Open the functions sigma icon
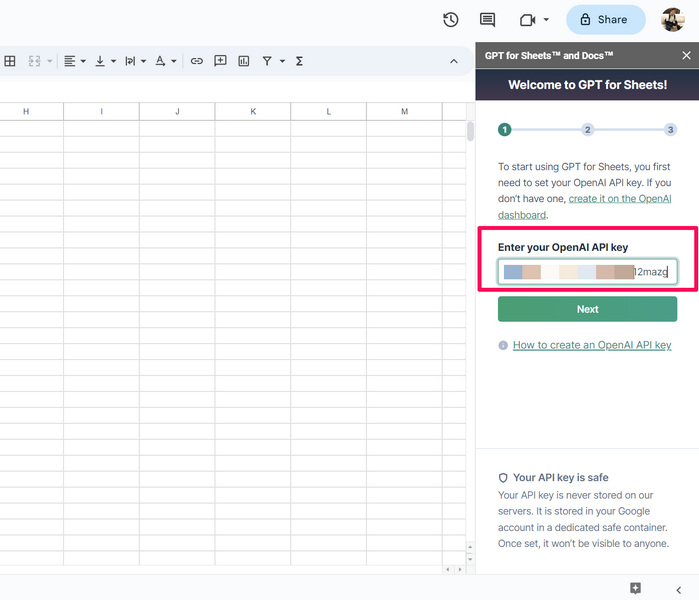Viewport: 699px width, 600px height. [x=299, y=61]
